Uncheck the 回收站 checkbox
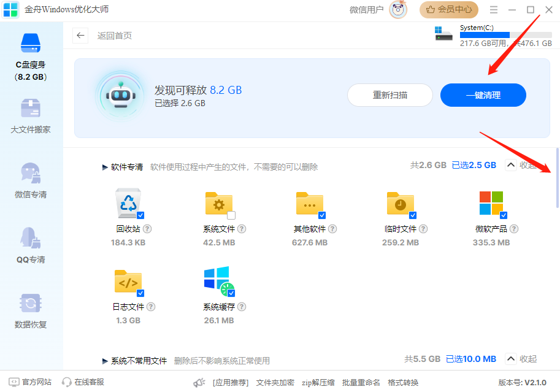560x392 pixels. pyautogui.click(x=140, y=215)
